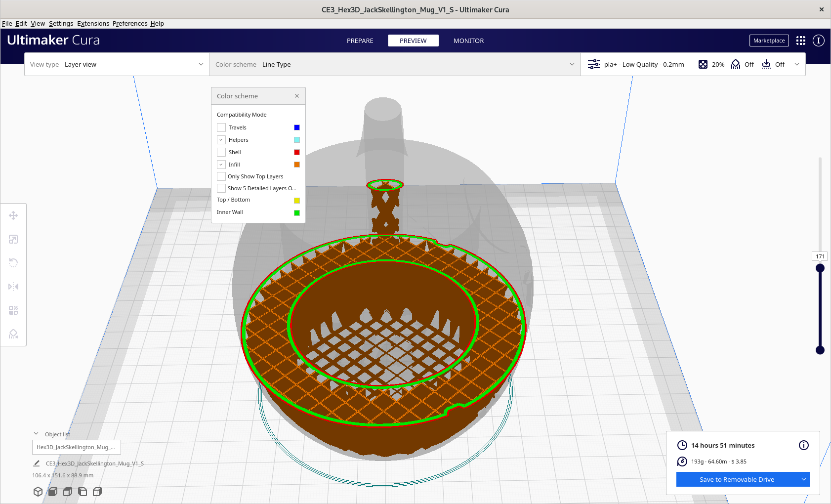The width and height of the screenshot is (831, 504).
Task: Enable Show 5 Detailed Layers checkbox
Action: pos(221,188)
